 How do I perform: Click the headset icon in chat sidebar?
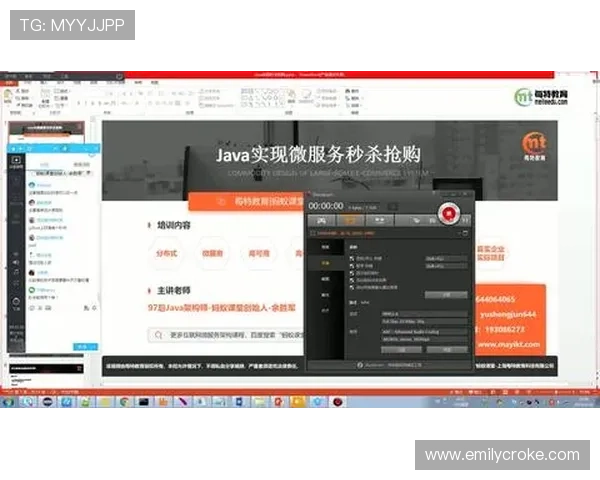click(16, 301)
